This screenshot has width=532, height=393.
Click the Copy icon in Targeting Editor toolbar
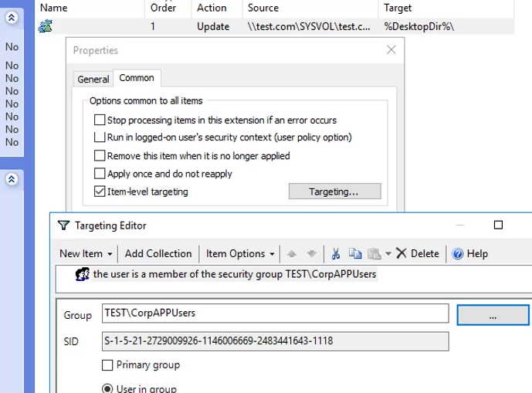coord(355,253)
